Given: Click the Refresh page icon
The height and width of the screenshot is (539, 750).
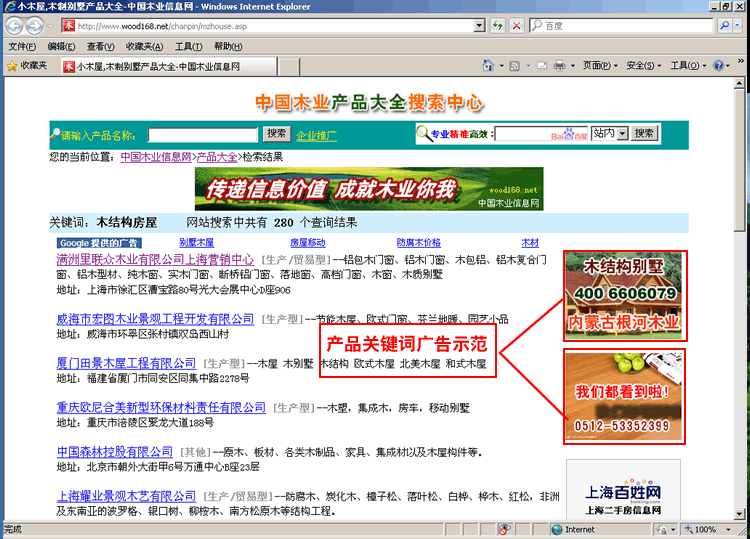Looking at the screenshot, I should (x=497, y=25).
